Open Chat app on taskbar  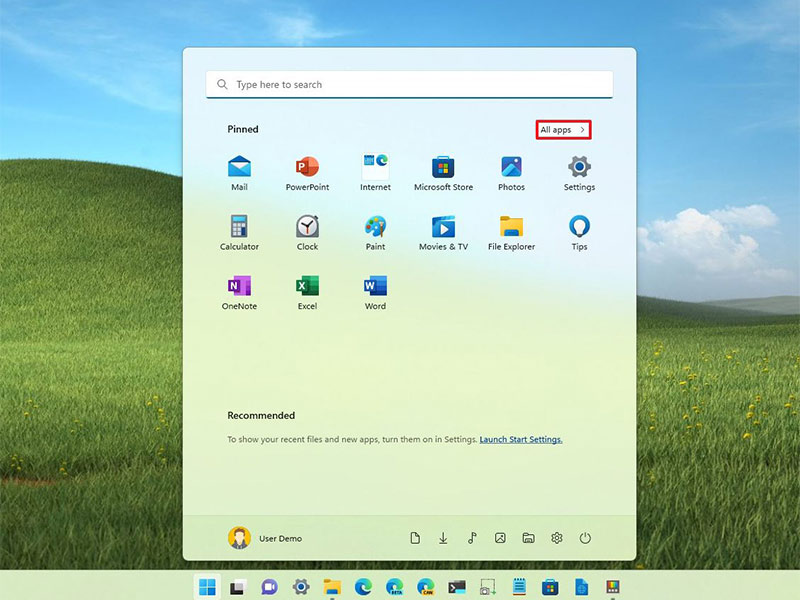(x=269, y=587)
